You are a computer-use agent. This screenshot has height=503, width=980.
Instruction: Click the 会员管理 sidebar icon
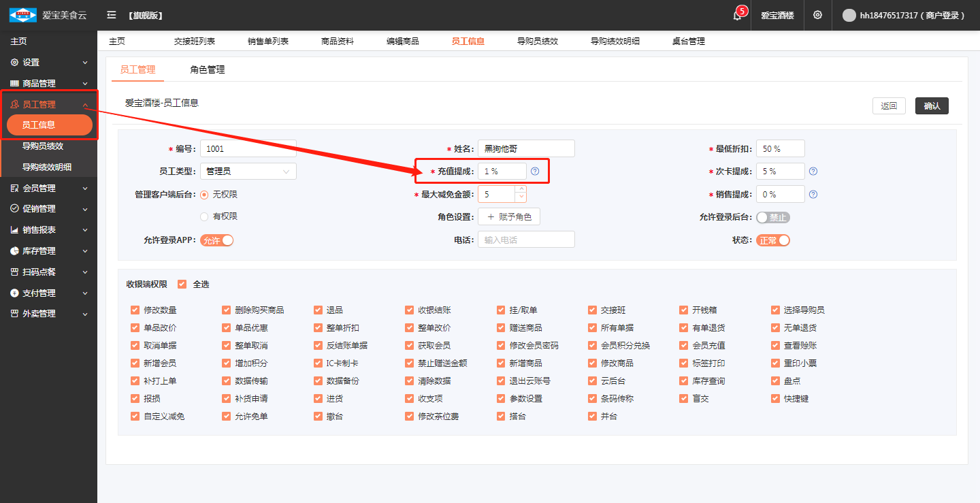pyautogui.click(x=14, y=189)
